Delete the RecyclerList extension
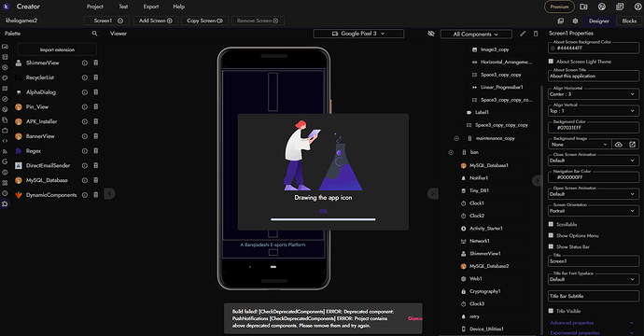The image size is (644, 336). (96, 77)
